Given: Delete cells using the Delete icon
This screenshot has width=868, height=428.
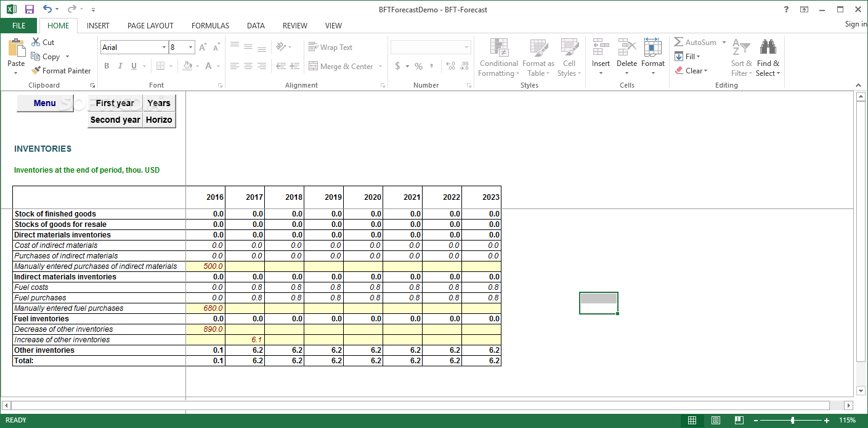Looking at the screenshot, I should (x=627, y=47).
